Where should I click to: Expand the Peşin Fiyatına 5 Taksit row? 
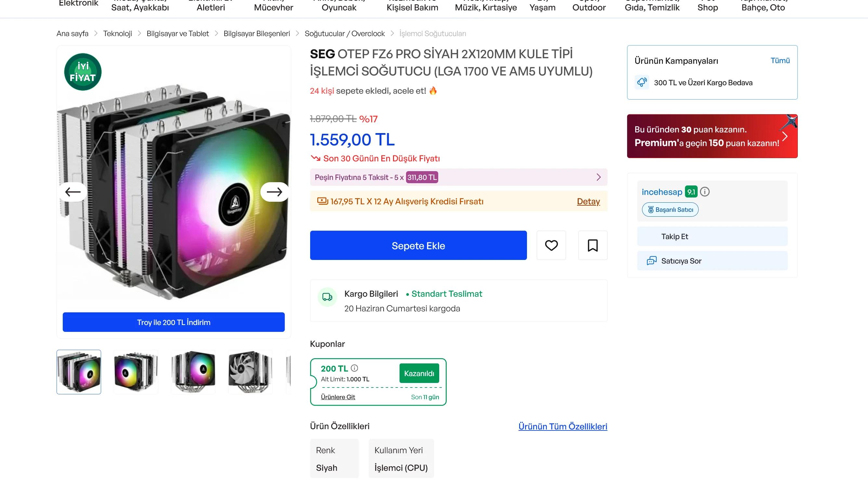tap(458, 177)
